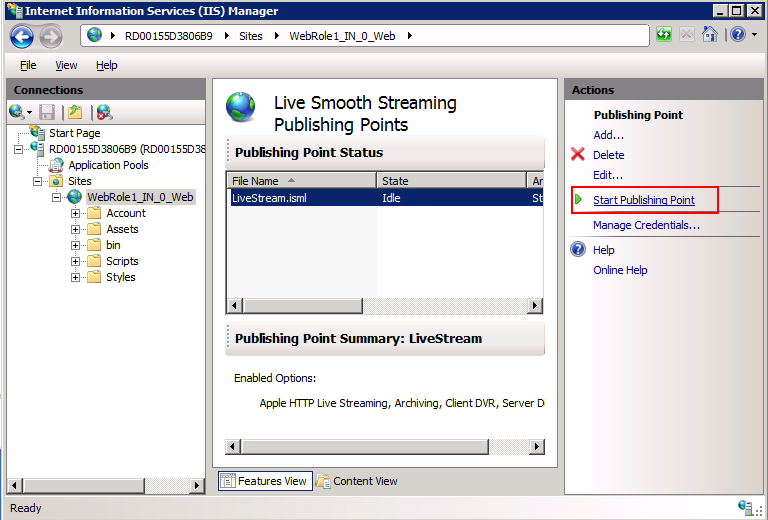This screenshot has width=768, height=520.
Task: Click the Stop loading icon in toolbar
Action: (687, 35)
